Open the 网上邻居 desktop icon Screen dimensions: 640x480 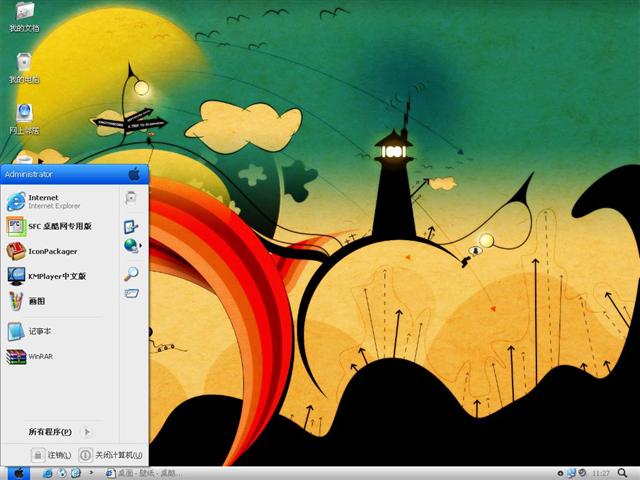(24, 119)
